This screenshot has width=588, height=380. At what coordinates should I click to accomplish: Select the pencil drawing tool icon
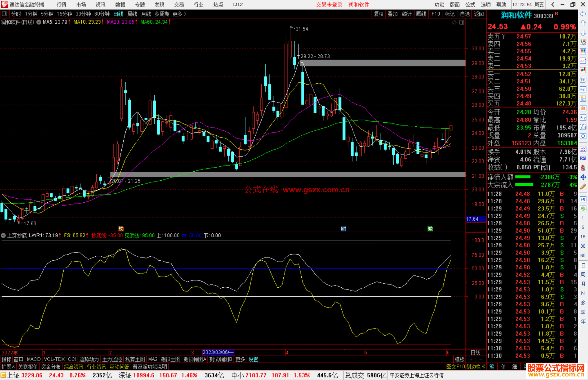click(x=583, y=187)
